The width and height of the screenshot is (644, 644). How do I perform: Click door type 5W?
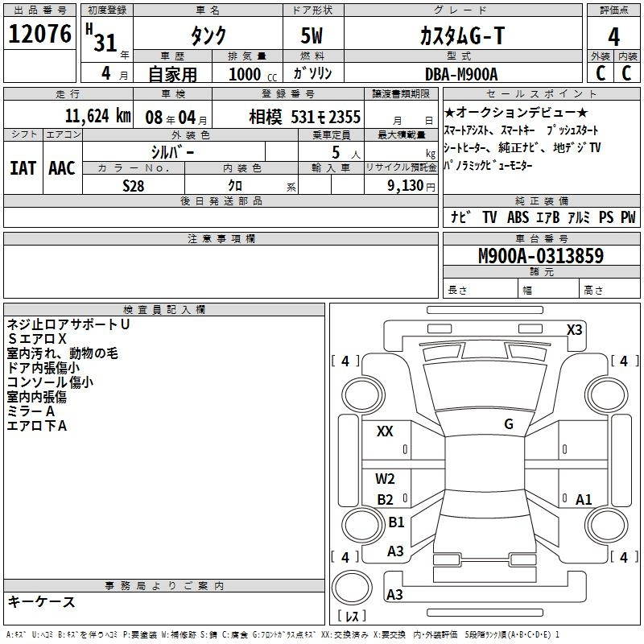(x=312, y=35)
